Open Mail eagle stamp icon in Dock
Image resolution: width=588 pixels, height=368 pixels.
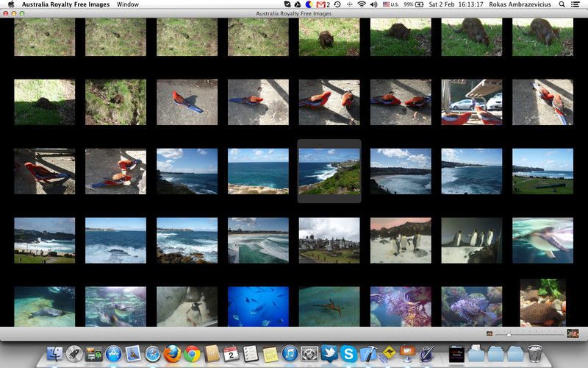pos(133,354)
